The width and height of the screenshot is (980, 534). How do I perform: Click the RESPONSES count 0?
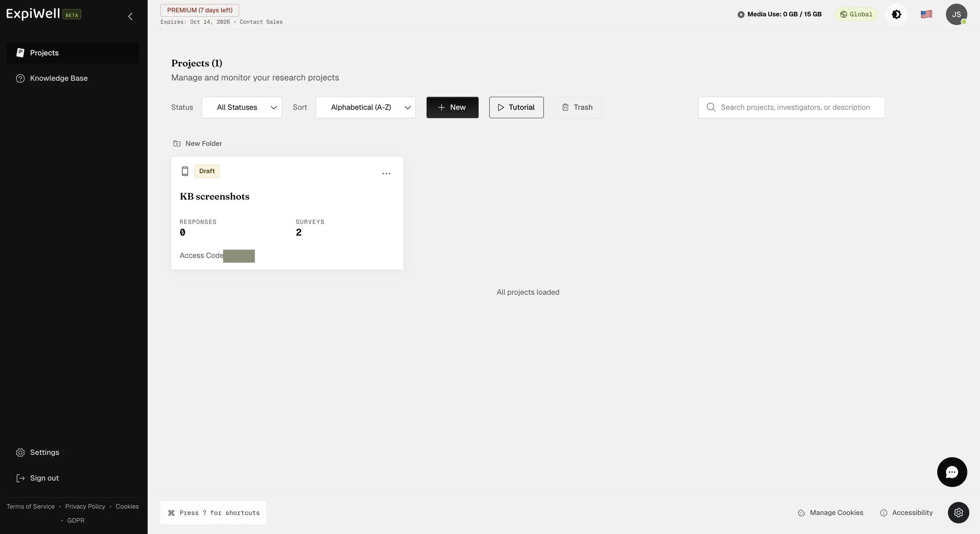182,233
